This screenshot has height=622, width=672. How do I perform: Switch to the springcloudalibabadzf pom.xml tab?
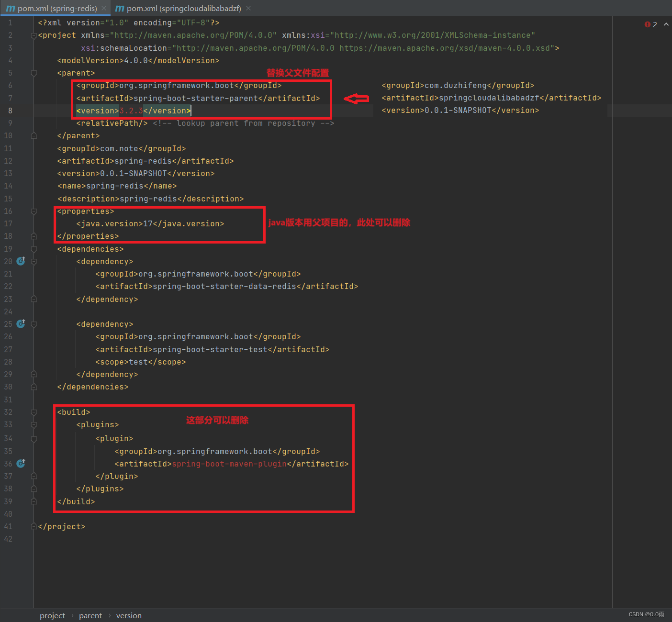(184, 8)
